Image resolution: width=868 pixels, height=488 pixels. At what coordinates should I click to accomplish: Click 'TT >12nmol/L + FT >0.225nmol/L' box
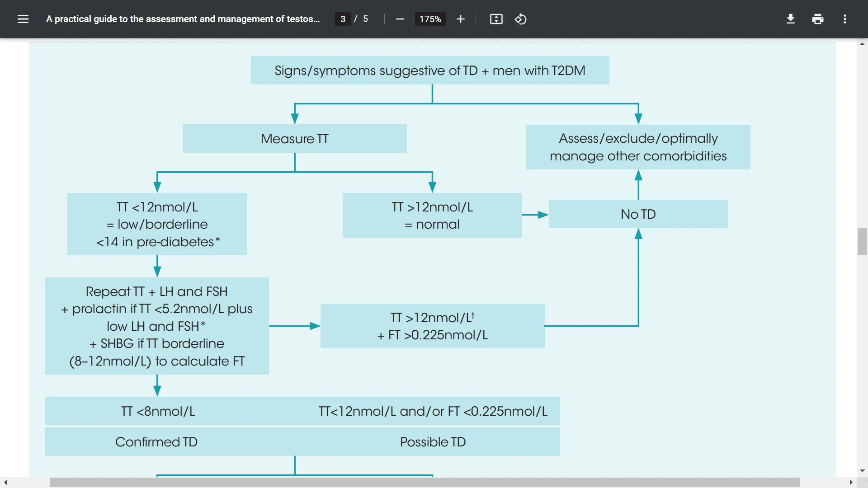click(433, 326)
